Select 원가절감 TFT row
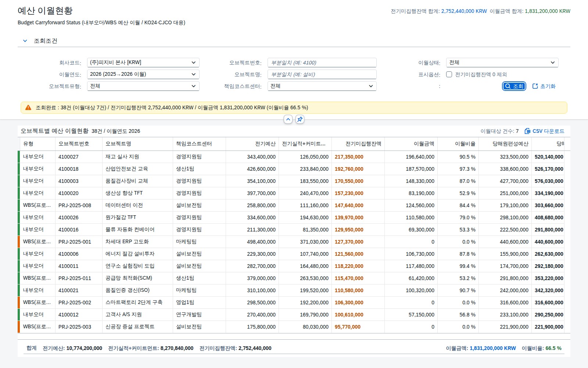The width and height of the screenshot is (588, 368). click(291, 217)
